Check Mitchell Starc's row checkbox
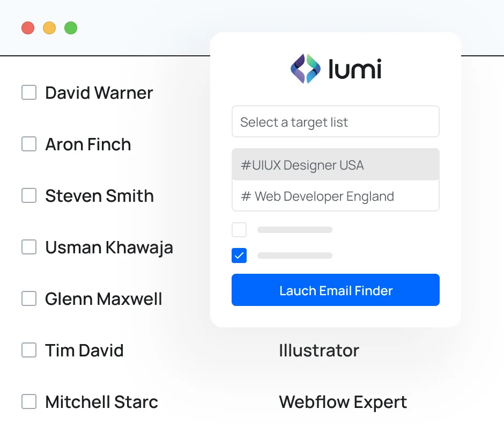 pyautogui.click(x=29, y=401)
